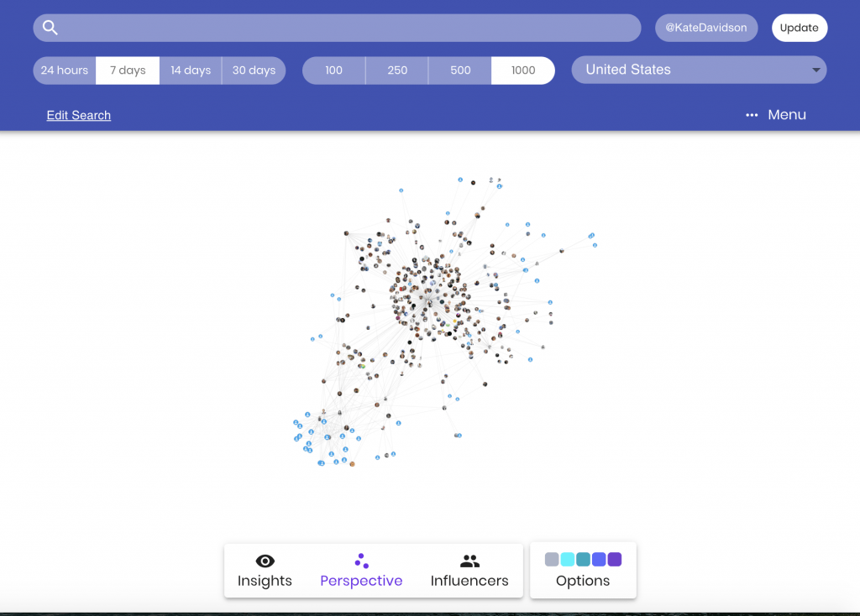
Task: Switch time range to 14 days
Action: [x=191, y=70]
